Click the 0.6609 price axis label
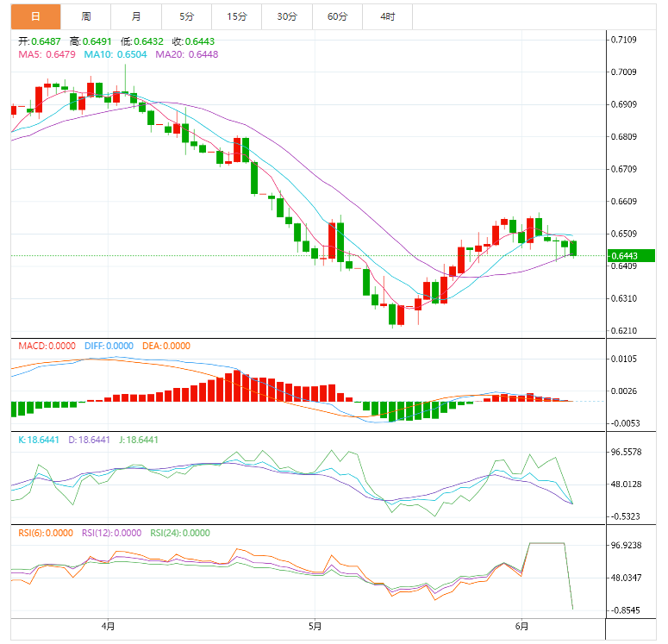 tap(624, 201)
